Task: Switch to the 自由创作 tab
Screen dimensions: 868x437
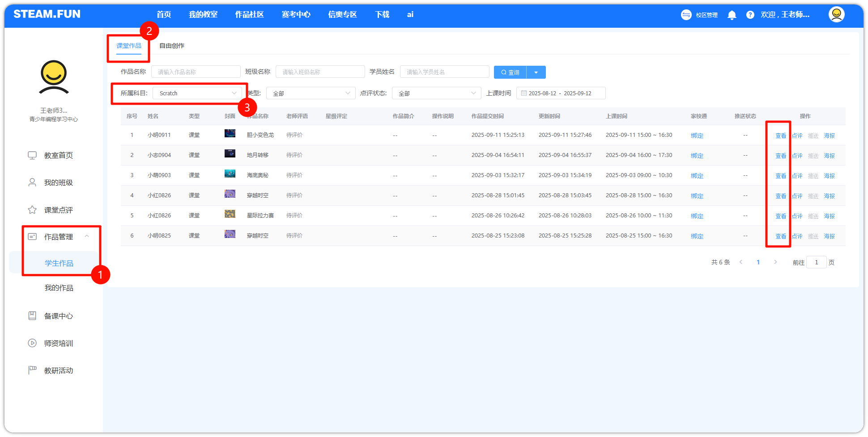Action: click(172, 46)
